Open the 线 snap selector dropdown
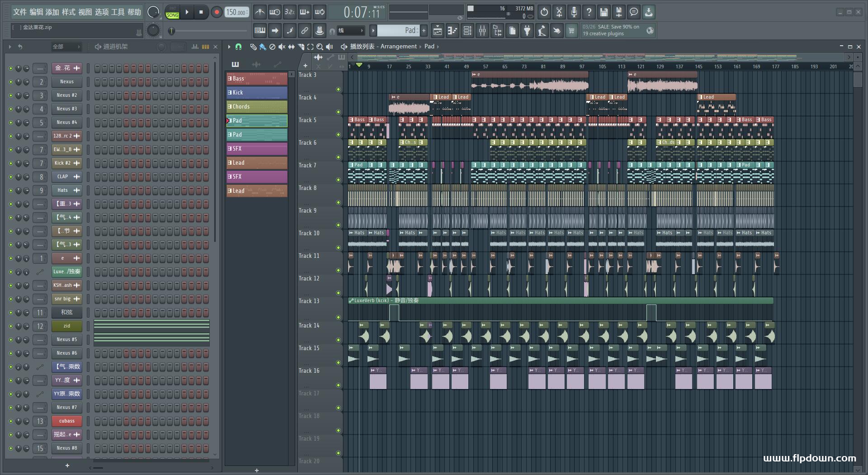 [x=350, y=31]
